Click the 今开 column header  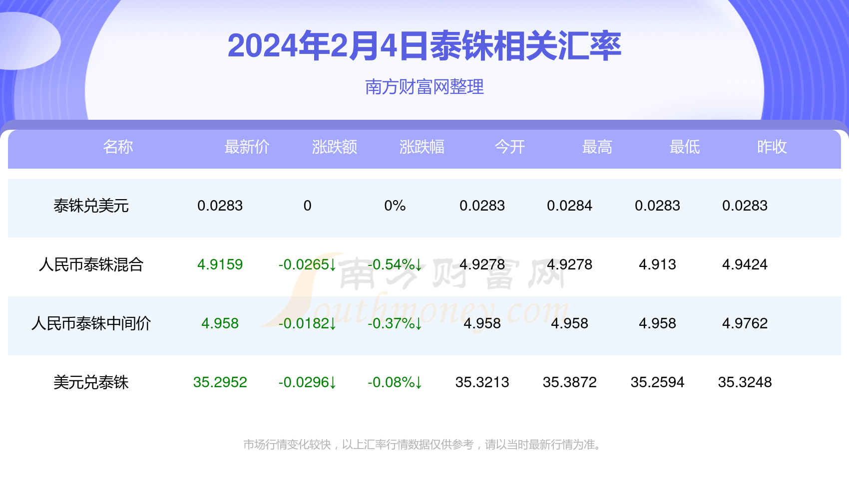(509, 147)
